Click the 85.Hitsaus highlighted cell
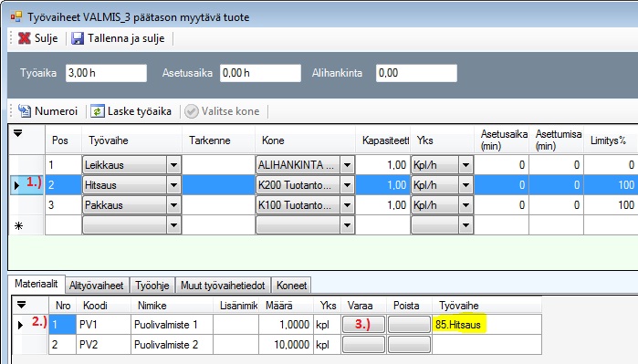 [x=487, y=325]
